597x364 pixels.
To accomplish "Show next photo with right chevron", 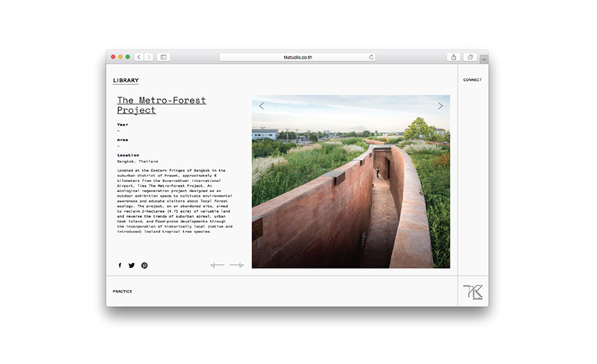I will click(440, 105).
